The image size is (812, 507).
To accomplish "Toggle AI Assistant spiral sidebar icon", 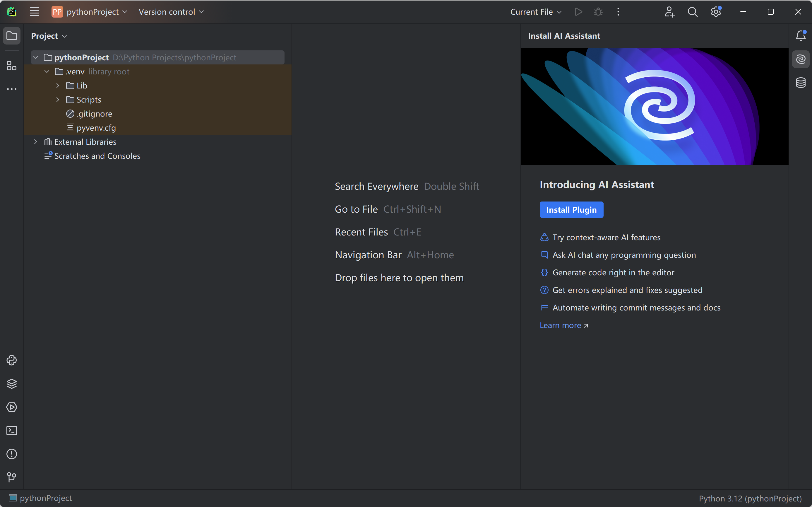I will click(x=801, y=59).
